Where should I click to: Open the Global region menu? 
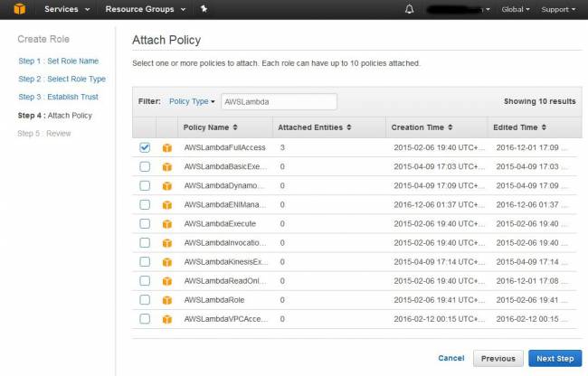[x=516, y=9]
